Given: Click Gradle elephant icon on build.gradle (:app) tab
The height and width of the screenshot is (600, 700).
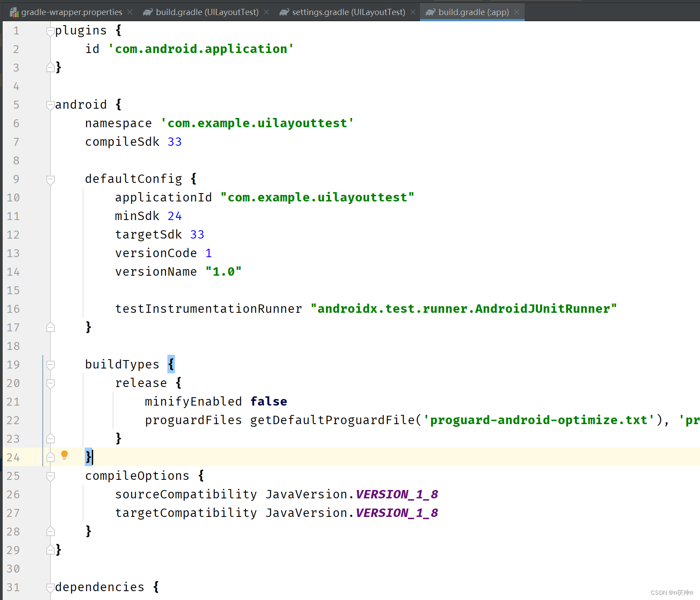Looking at the screenshot, I should 431,12.
